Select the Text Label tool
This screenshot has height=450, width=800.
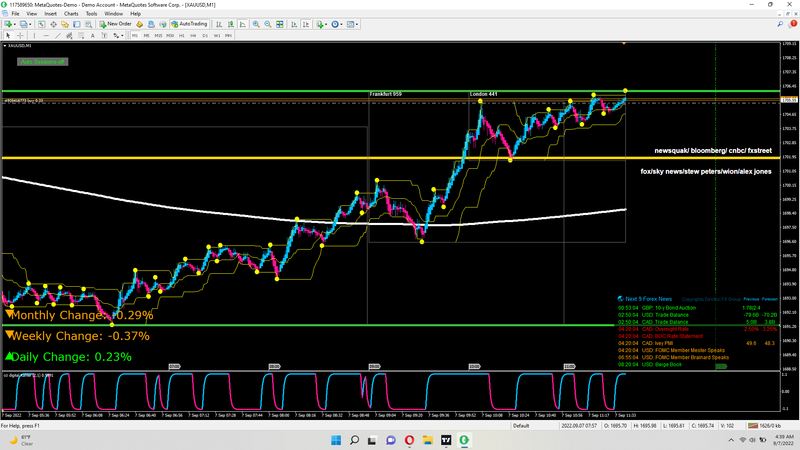pyautogui.click(x=104, y=36)
